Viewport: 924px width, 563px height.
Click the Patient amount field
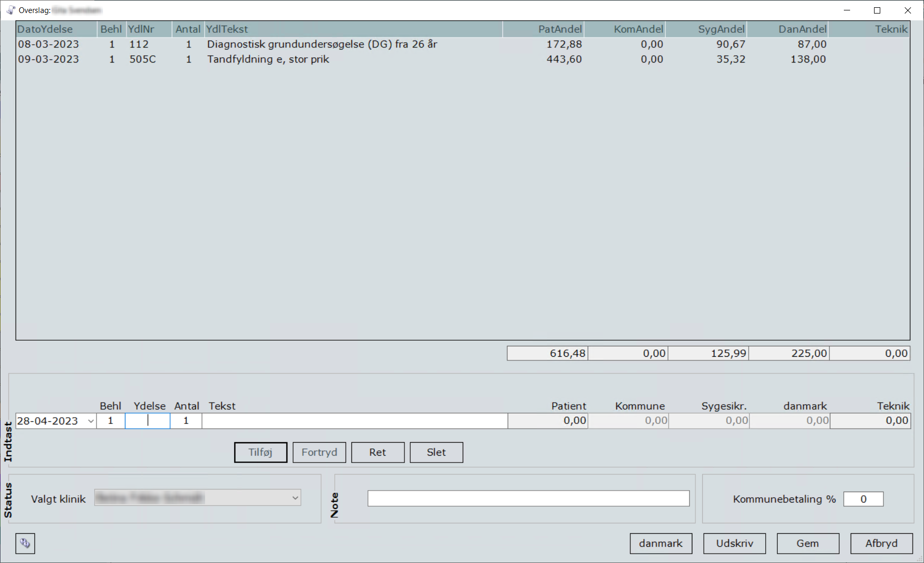548,421
